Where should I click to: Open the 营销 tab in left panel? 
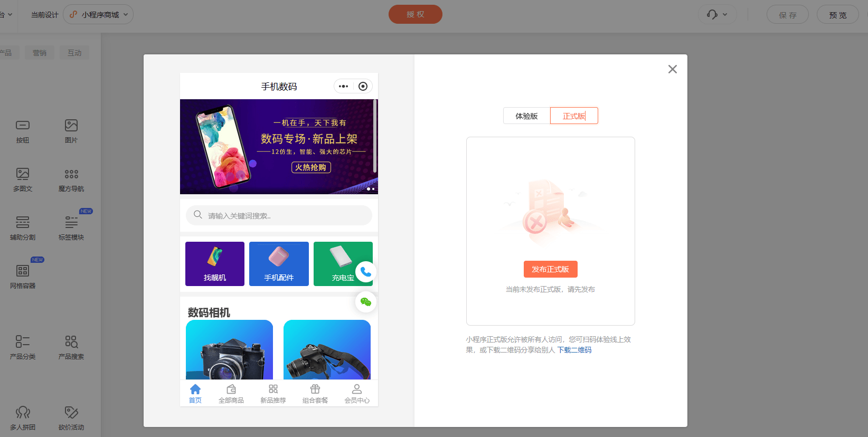coord(40,53)
